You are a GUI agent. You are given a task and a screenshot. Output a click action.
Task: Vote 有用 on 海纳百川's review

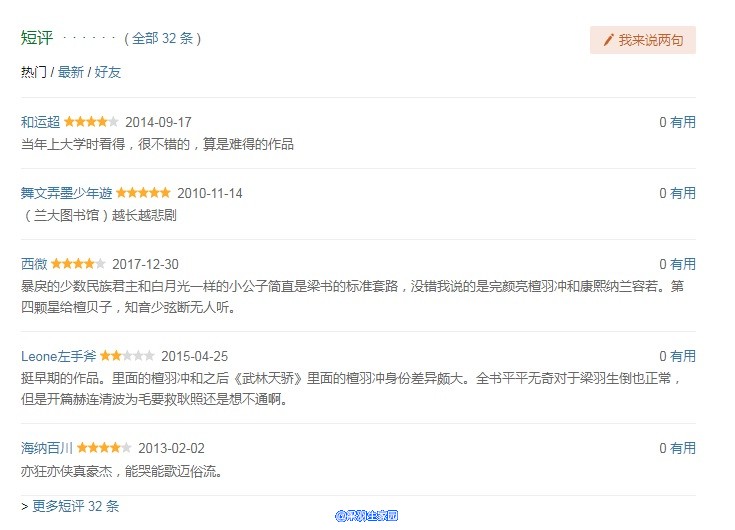point(683,448)
